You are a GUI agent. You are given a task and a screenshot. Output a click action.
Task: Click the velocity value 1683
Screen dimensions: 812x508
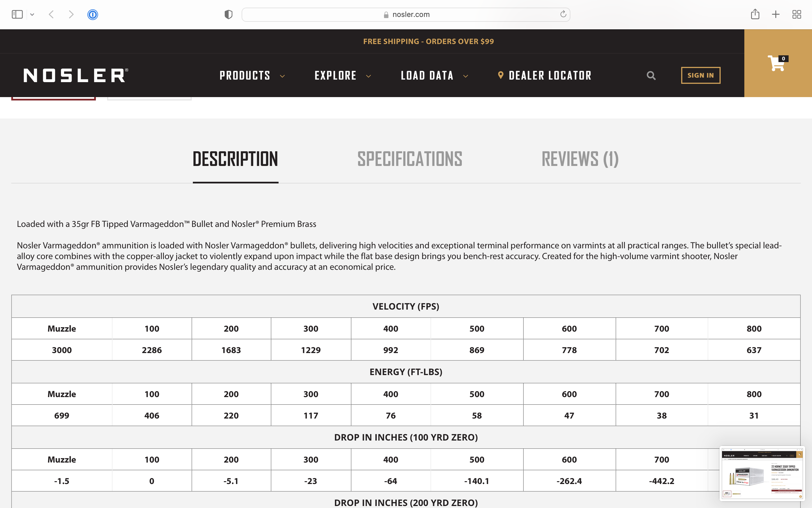tap(231, 350)
